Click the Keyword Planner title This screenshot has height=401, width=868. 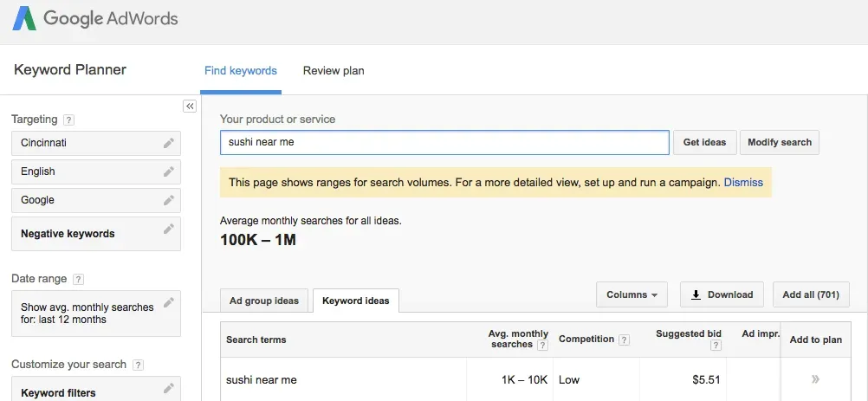tap(70, 69)
